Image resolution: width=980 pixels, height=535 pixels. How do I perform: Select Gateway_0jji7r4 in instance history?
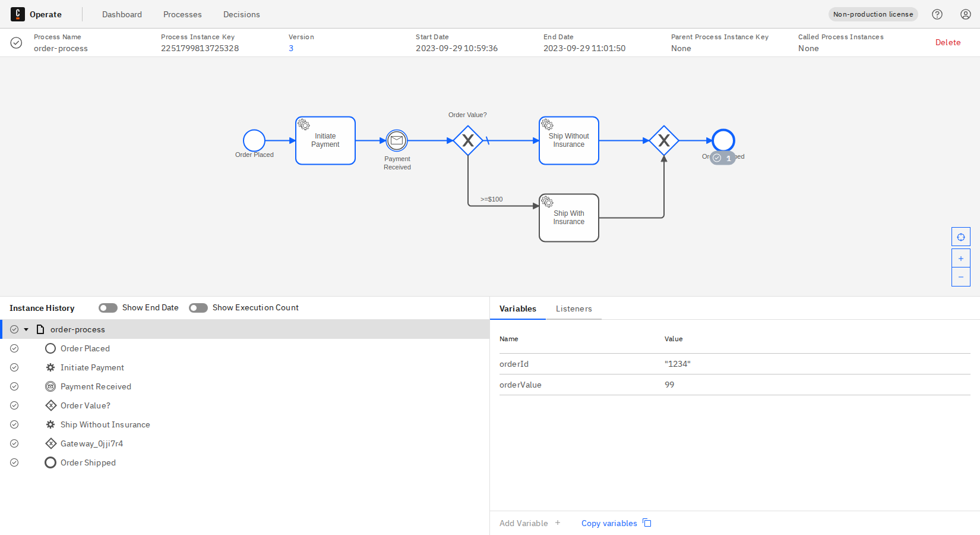(92, 443)
